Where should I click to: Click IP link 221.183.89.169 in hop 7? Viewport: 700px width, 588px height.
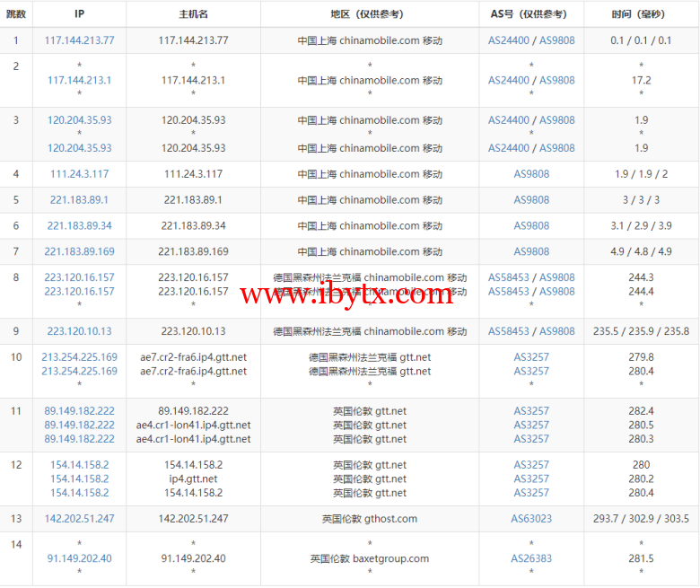tap(79, 251)
